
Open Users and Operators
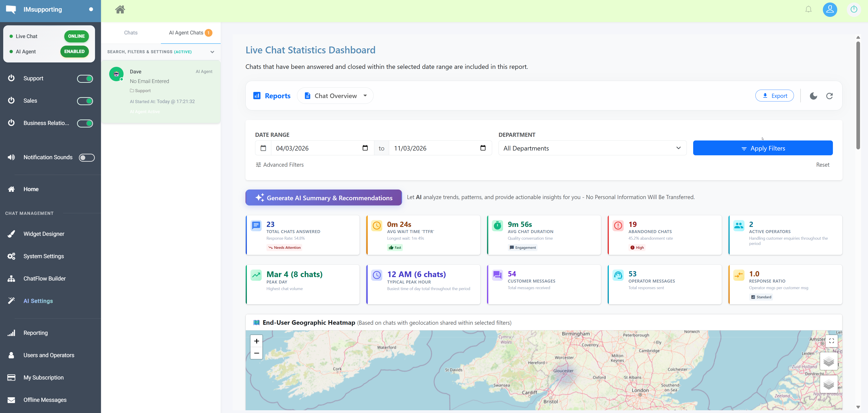(49, 355)
